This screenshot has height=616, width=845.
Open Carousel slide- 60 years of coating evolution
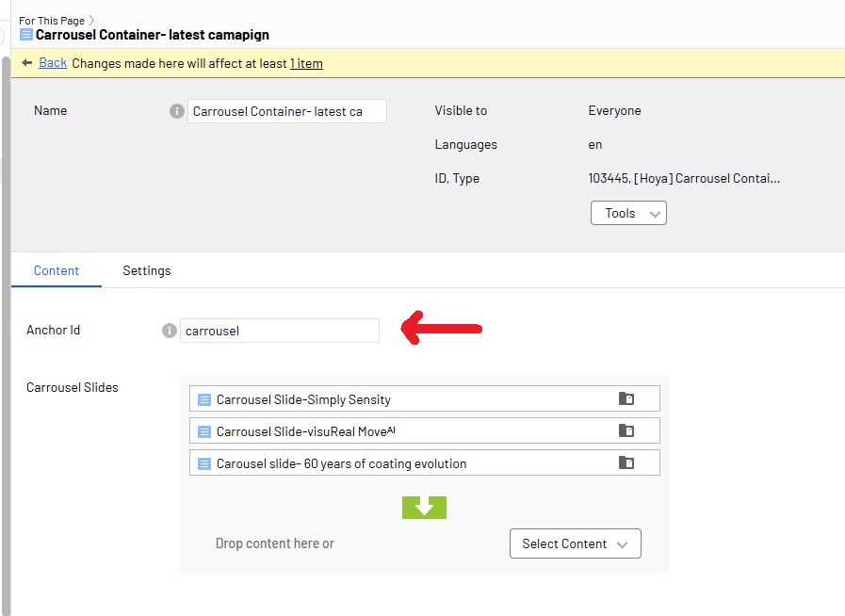(x=342, y=463)
